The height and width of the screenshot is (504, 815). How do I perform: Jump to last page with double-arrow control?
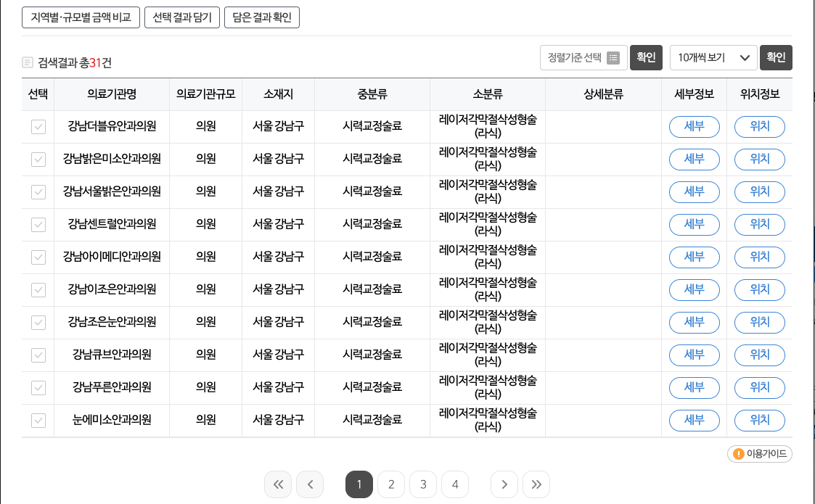point(536,484)
